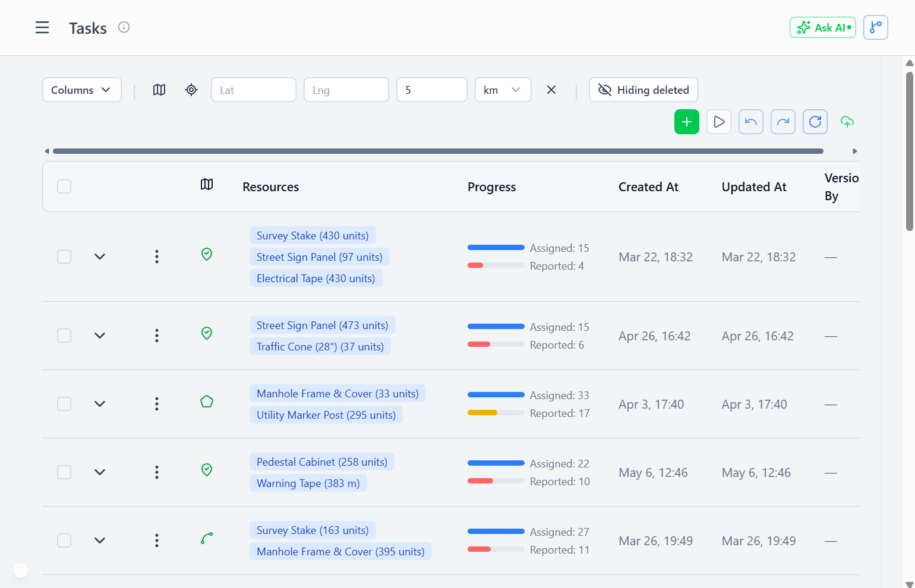Screen dimensions: 915x588
Task: Click the page vertical scrollbar thumb
Action: click(x=910, y=151)
